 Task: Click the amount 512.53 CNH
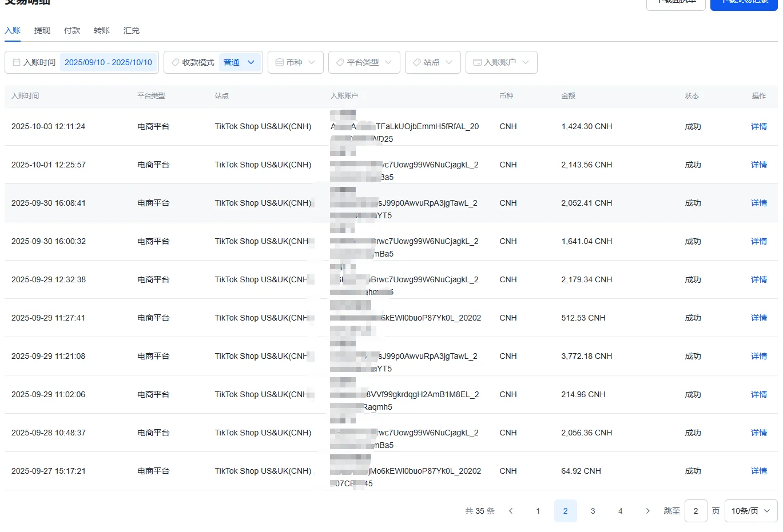coord(583,318)
